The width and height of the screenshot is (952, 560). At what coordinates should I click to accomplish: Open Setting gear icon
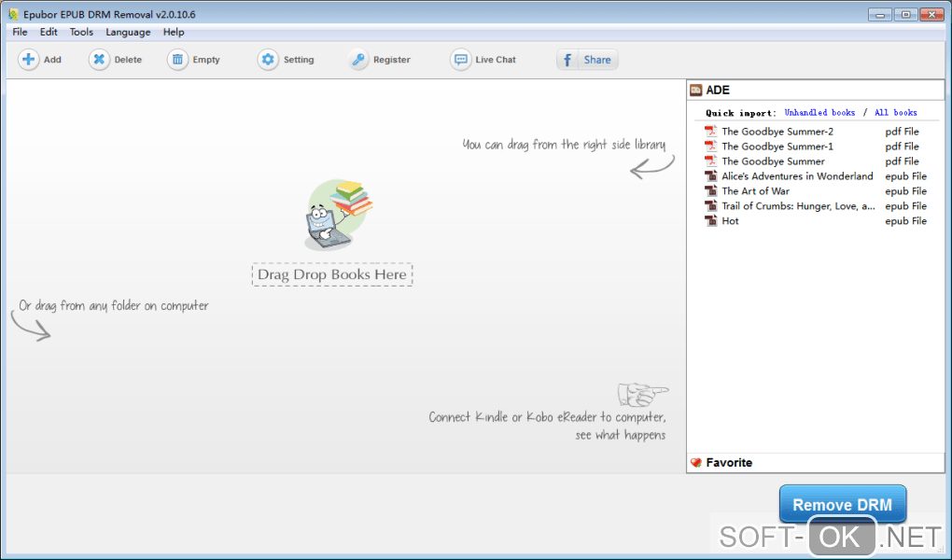click(268, 60)
